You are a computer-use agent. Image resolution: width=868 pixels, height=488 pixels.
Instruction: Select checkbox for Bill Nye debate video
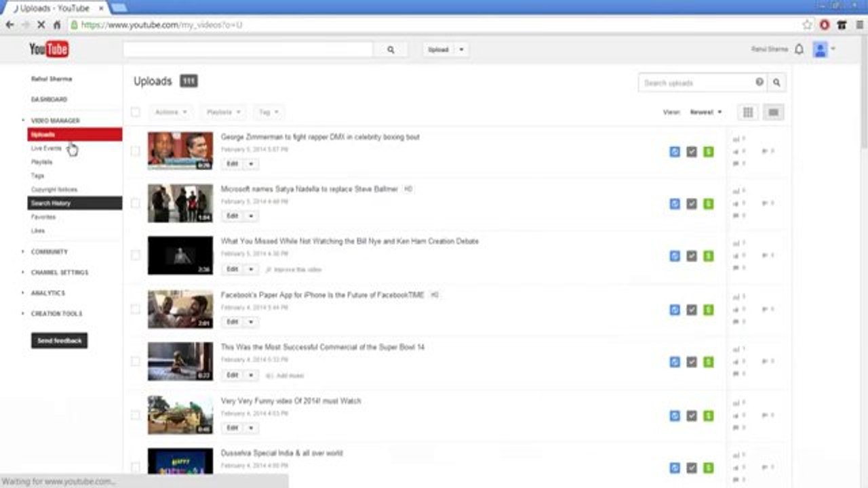[136, 255]
